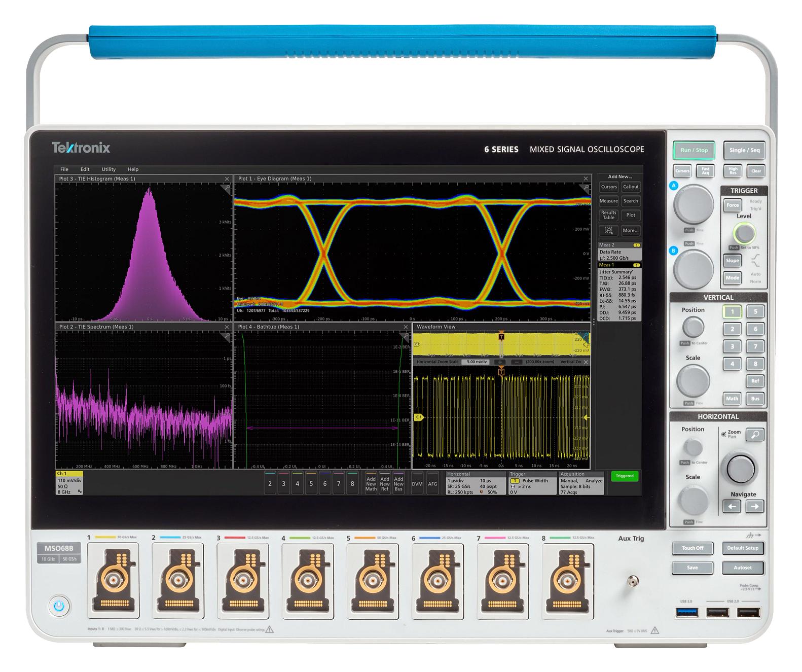Tap the blue power button
This screenshot has height=672, width=802.
point(59,606)
